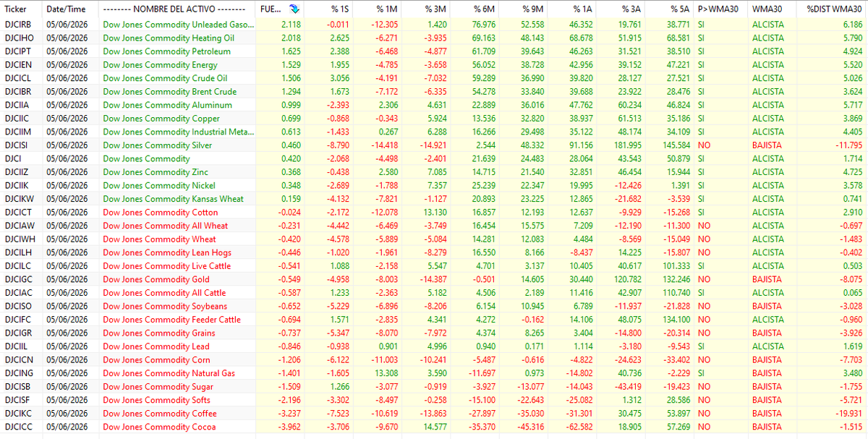Click Dow Jones Commodity Lean Hogs
The height and width of the screenshot is (439, 868).
click(x=166, y=252)
